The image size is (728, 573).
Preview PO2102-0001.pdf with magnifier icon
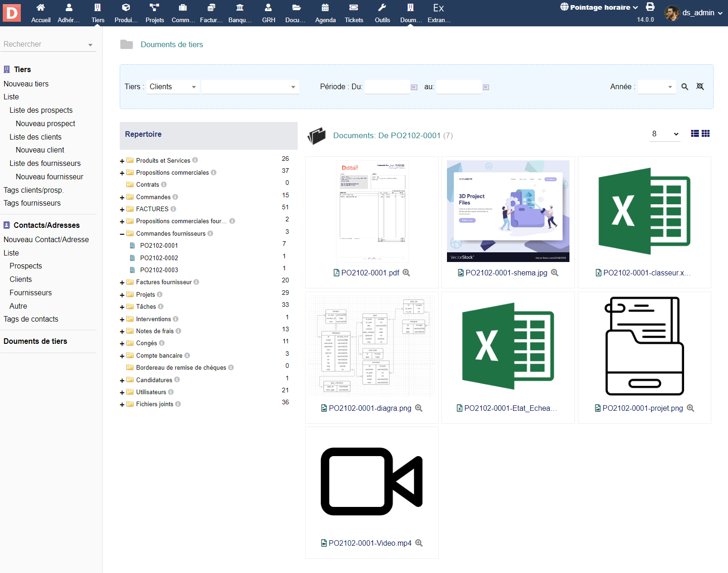pyautogui.click(x=406, y=273)
